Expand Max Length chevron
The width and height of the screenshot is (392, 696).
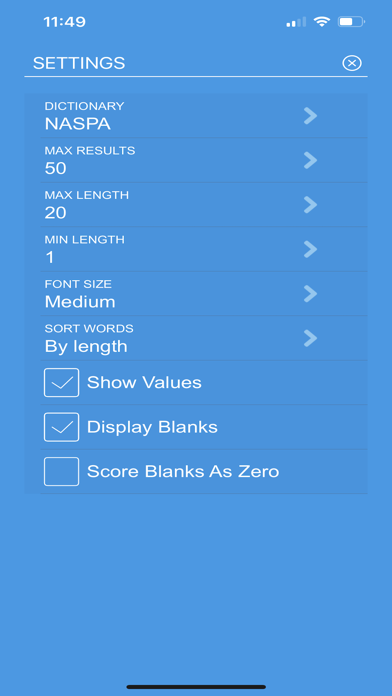click(310, 205)
